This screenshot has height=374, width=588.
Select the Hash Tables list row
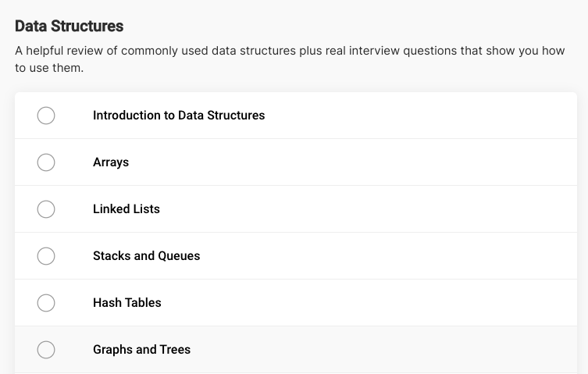(296, 303)
